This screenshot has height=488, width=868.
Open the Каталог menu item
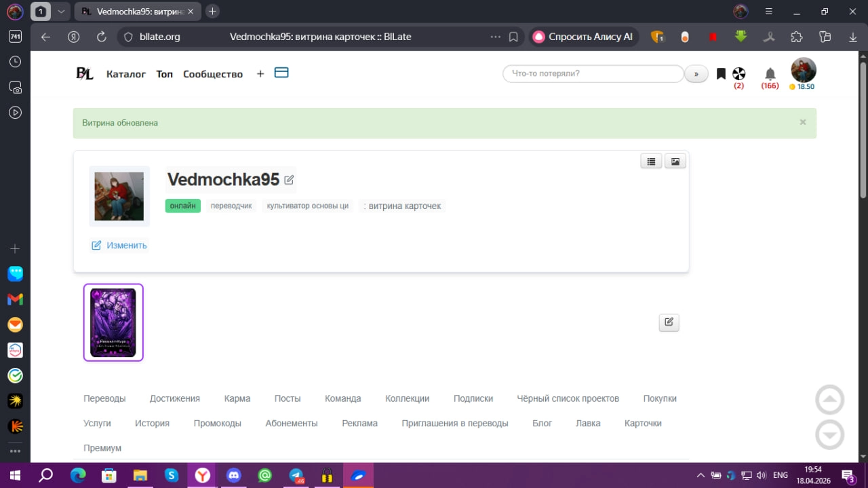click(x=126, y=74)
